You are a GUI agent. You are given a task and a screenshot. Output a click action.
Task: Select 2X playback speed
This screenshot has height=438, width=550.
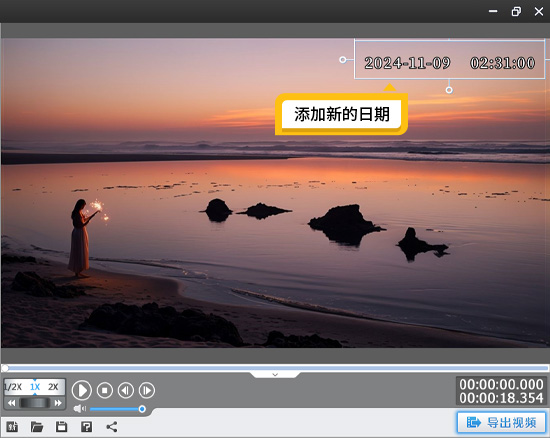coord(53,387)
